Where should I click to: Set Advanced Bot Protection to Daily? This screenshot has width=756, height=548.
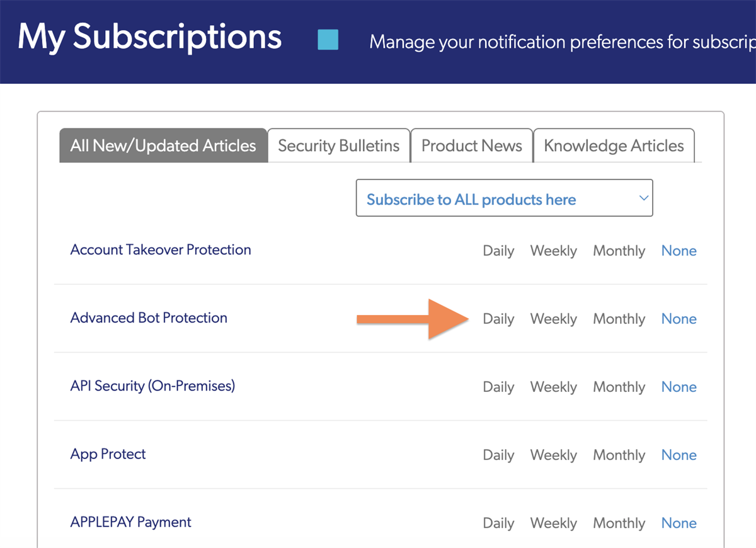(498, 319)
